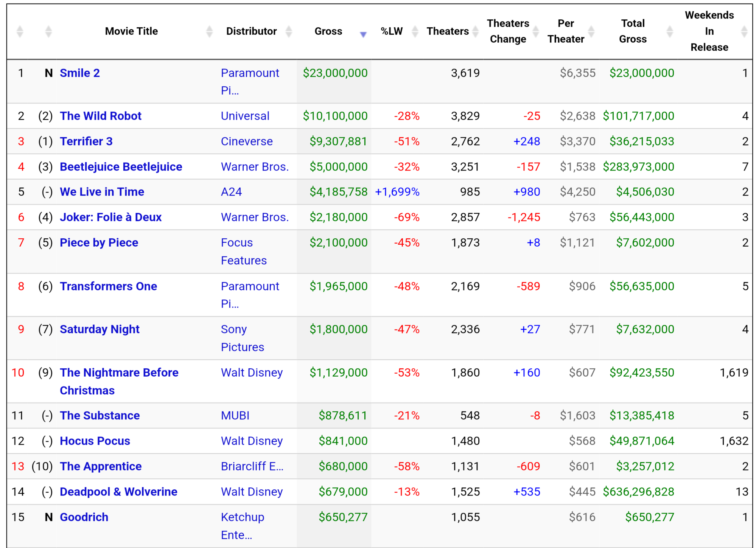This screenshot has width=756, height=548.
Task: Click Total Gross sort arrows
Action: tap(669, 31)
